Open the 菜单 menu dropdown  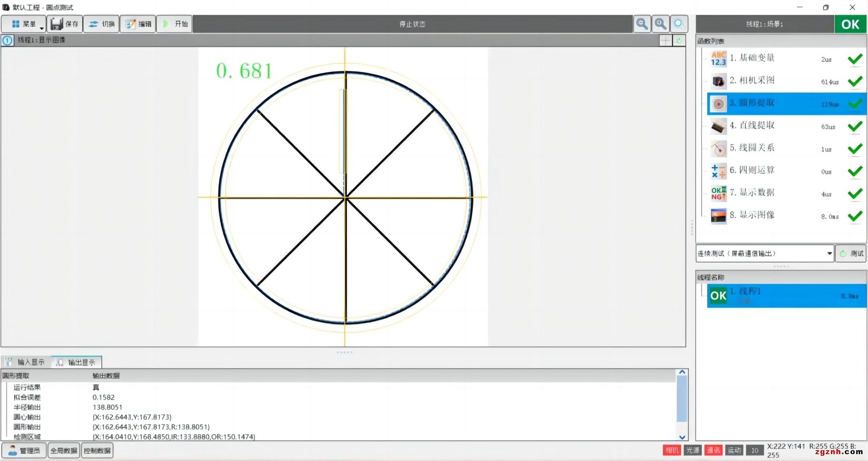(23, 24)
